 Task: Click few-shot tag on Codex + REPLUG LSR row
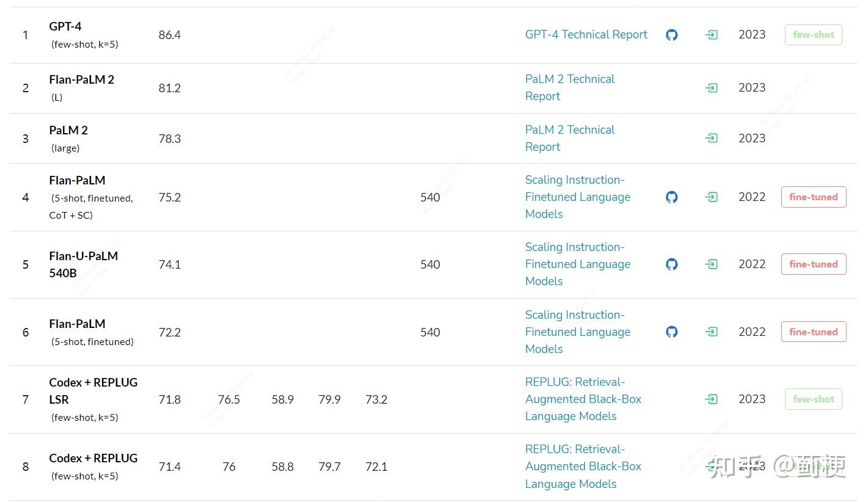click(813, 399)
